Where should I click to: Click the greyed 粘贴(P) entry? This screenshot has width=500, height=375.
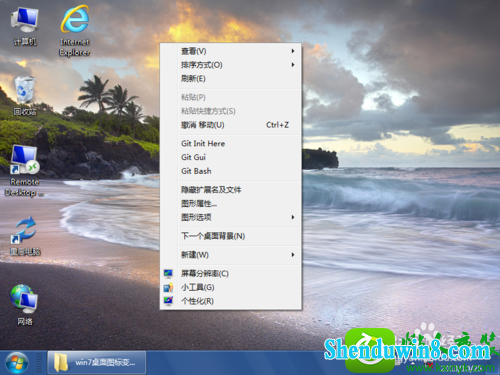[x=231, y=97]
